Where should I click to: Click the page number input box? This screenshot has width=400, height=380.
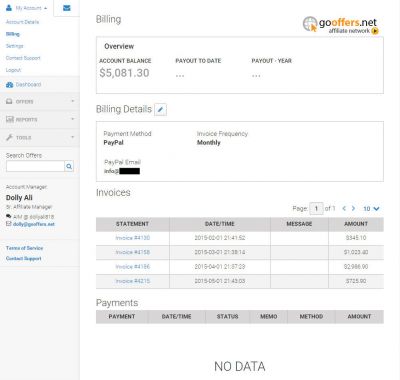[x=316, y=209]
